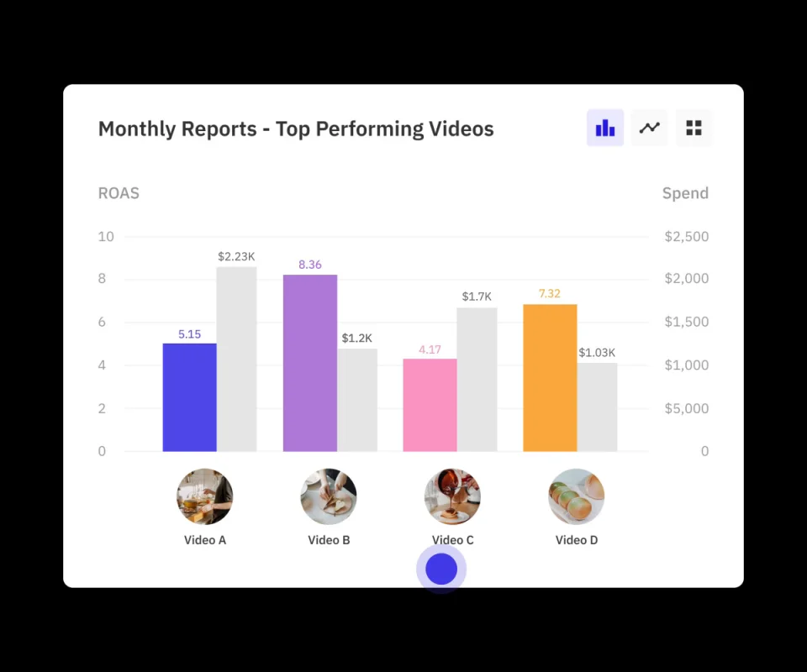Image resolution: width=807 pixels, height=672 pixels.
Task: Open Video A thumbnail
Action: (x=204, y=496)
